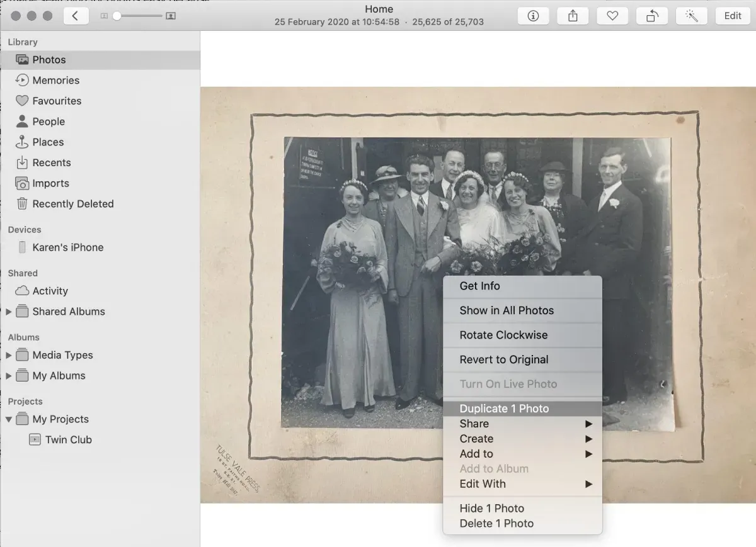
Task: Collapse the My Projects disclosure triangle
Action: (9, 419)
